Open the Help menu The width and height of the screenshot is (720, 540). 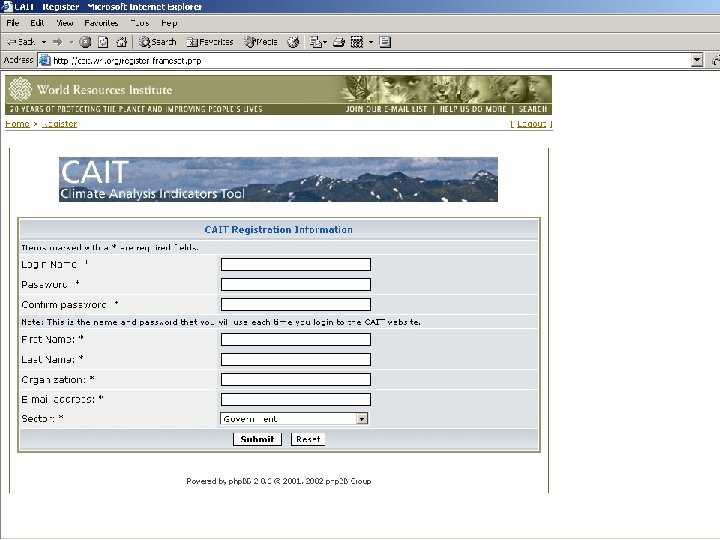pos(169,23)
